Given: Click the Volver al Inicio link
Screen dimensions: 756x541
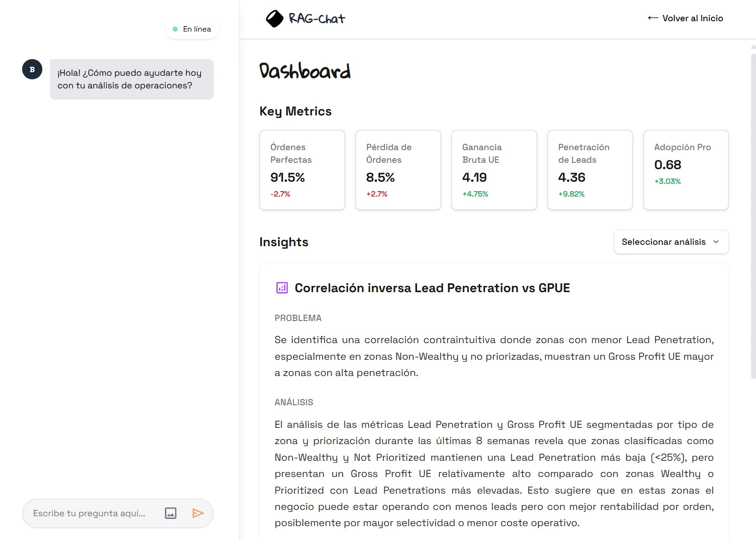Looking at the screenshot, I should pos(692,18).
